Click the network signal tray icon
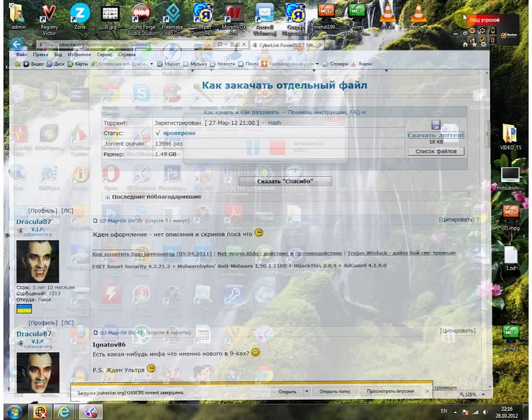The height and width of the screenshot is (420, 532). coord(475,412)
